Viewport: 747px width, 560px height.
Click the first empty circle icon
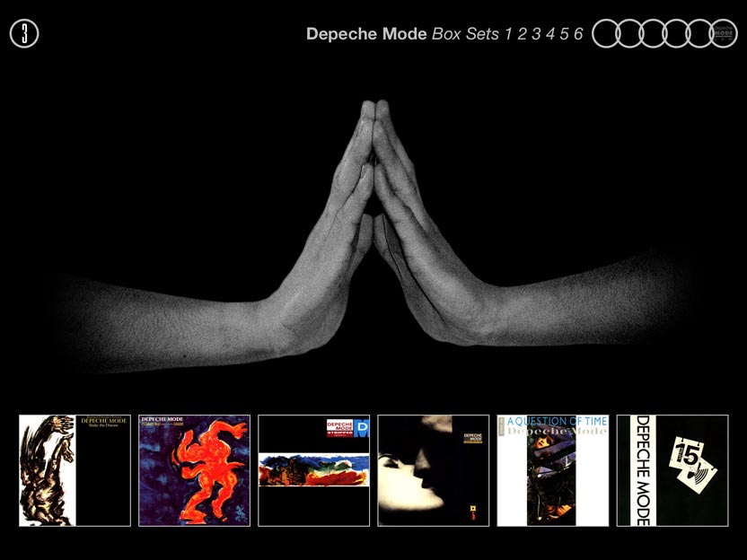point(606,33)
